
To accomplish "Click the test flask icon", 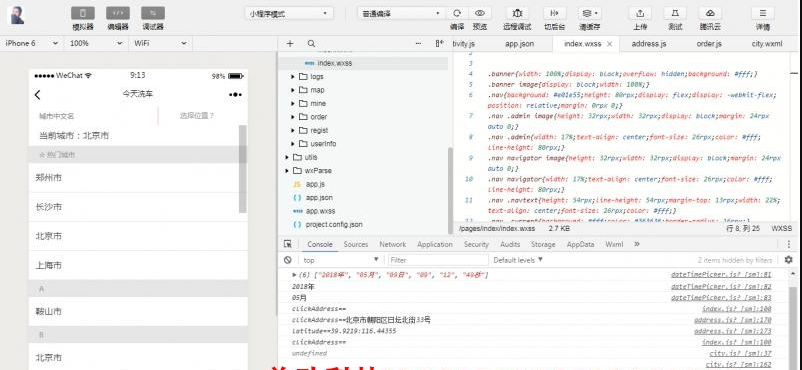I will click(675, 13).
